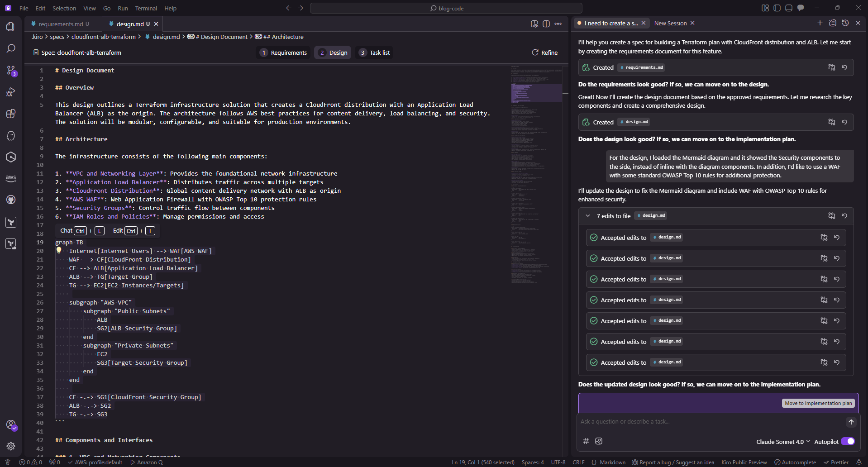Send the chat message with arrow button
This screenshot has height=467, width=868.
click(851, 422)
